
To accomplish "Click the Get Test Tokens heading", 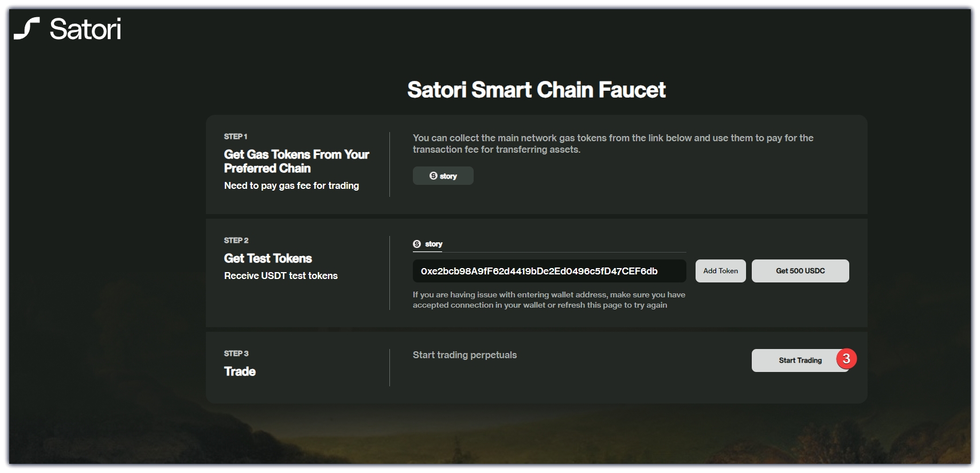I will pos(268,258).
